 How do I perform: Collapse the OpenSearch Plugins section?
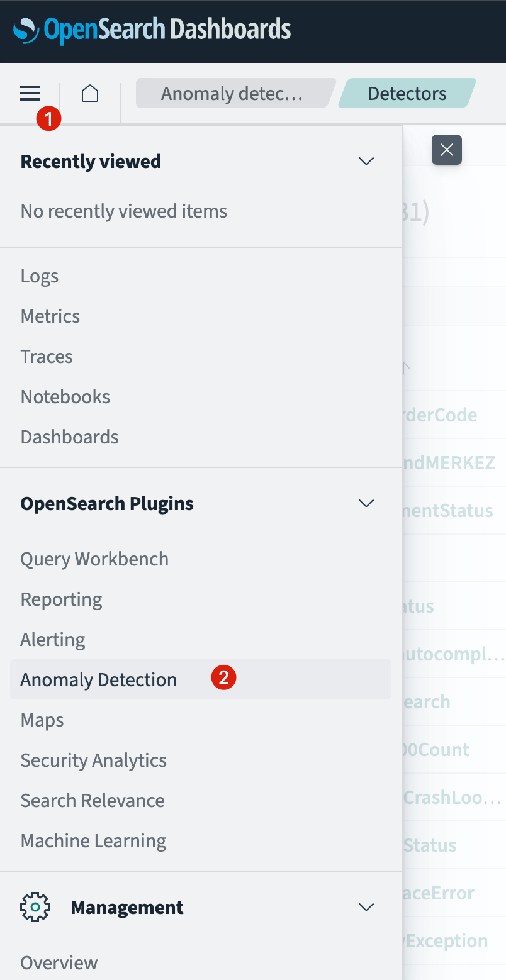tap(366, 503)
